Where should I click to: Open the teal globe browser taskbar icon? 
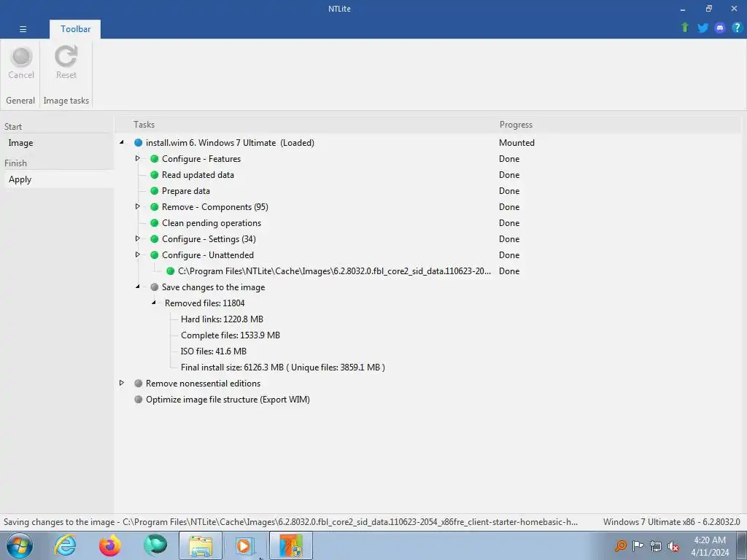[155, 545]
